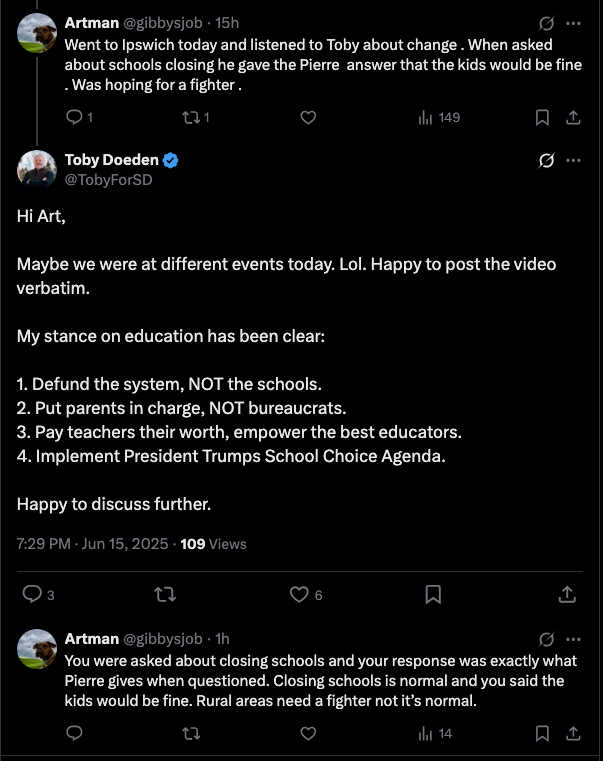Click Toby Doeden's profile avatar
The width and height of the screenshot is (603, 761).
point(36,169)
